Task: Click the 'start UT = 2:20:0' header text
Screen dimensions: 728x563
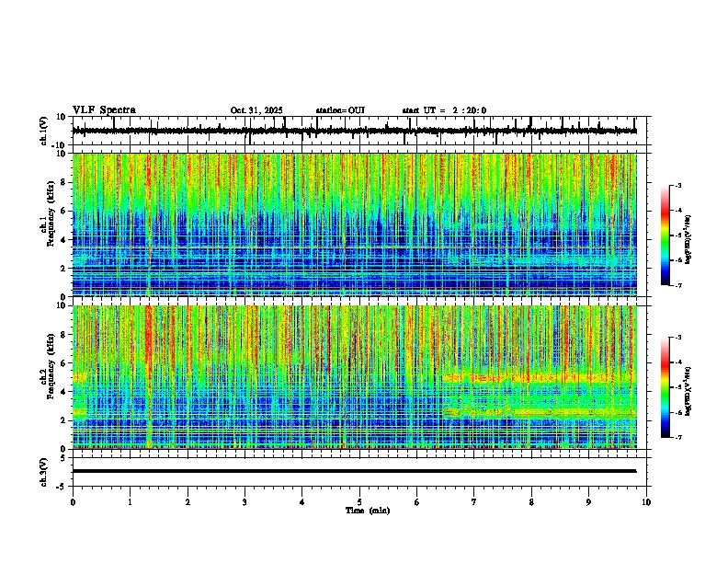Action: point(444,110)
